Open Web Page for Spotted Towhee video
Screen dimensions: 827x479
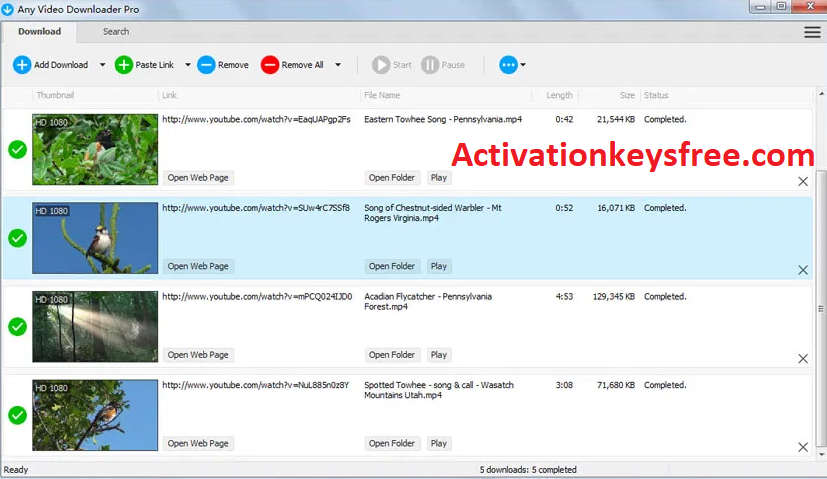(x=198, y=444)
